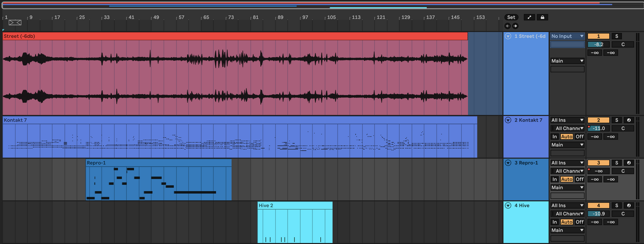Arm the Hive track record button

click(629, 205)
